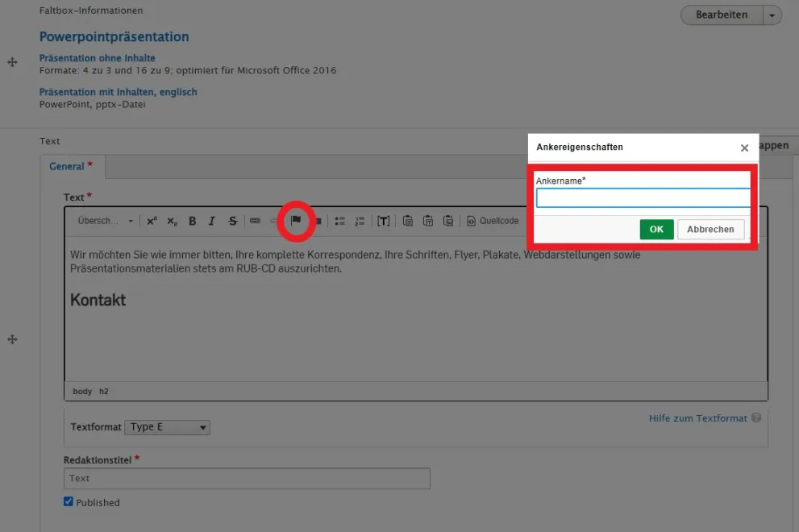The height and width of the screenshot is (532, 799).
Task: Close the Ankereigenschaften dialog with the X
Action: 744,148
